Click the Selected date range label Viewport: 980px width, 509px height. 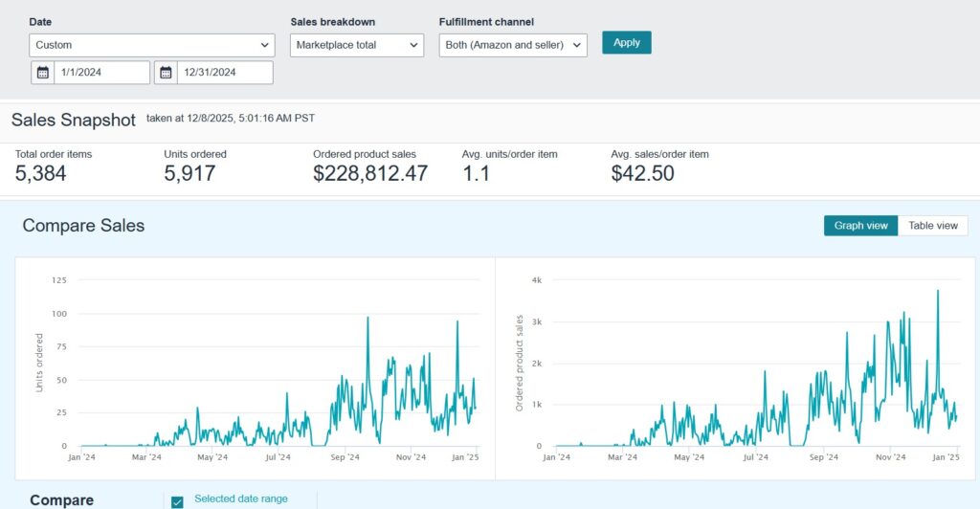pyautogui.click(x=240, y=498)
